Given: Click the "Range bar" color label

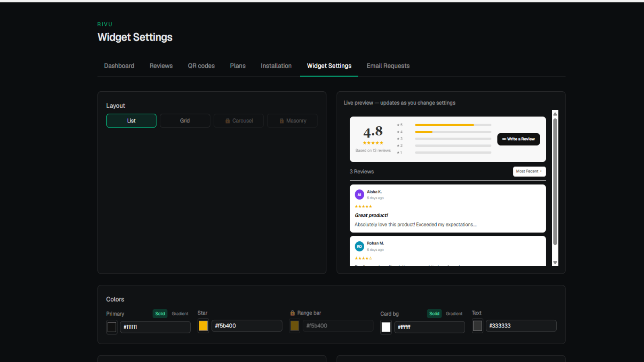Looking at the screenshot, I should click(x=309, y=313).
